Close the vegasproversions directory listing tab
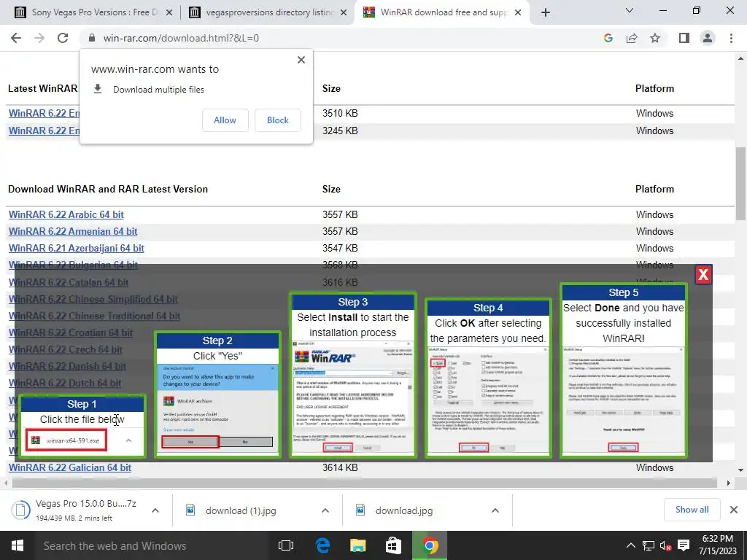The width and height of the screenshot is (747, 560). (x=344, y=12)
